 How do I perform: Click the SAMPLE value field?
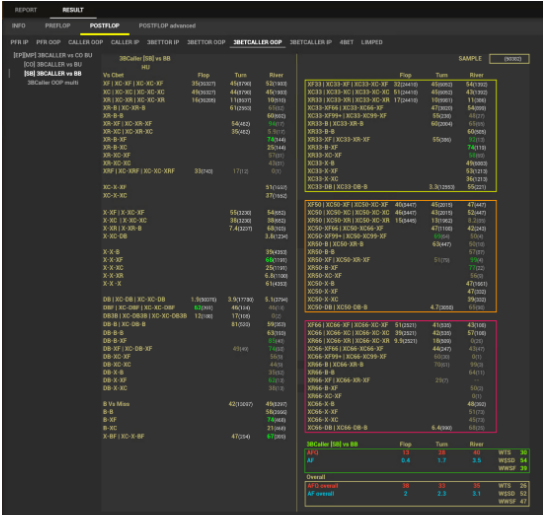509,59
